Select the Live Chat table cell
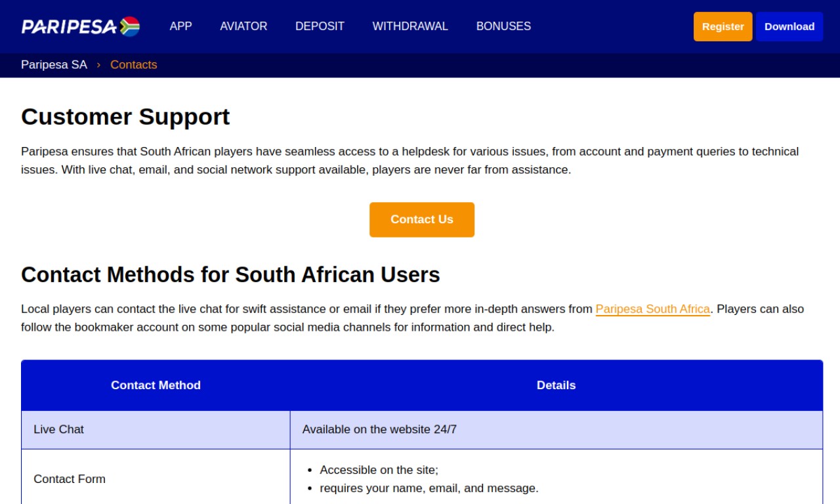 tap(156, 430)
